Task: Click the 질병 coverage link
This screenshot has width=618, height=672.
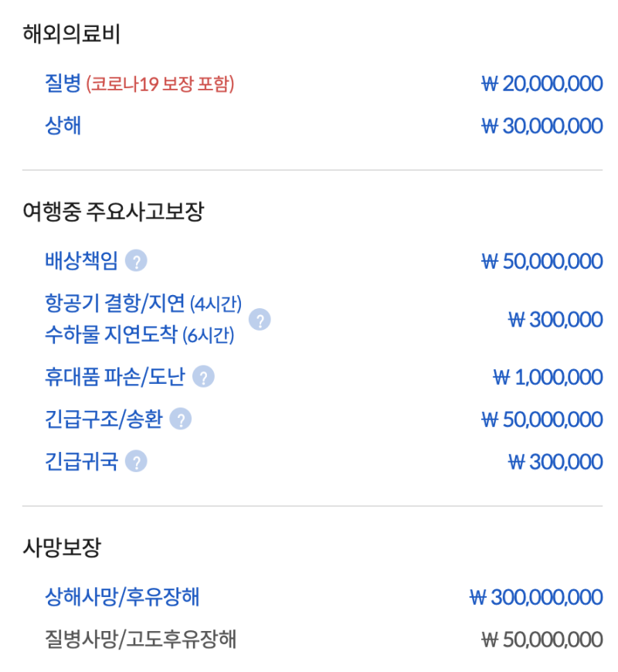Action: point(63,83)
